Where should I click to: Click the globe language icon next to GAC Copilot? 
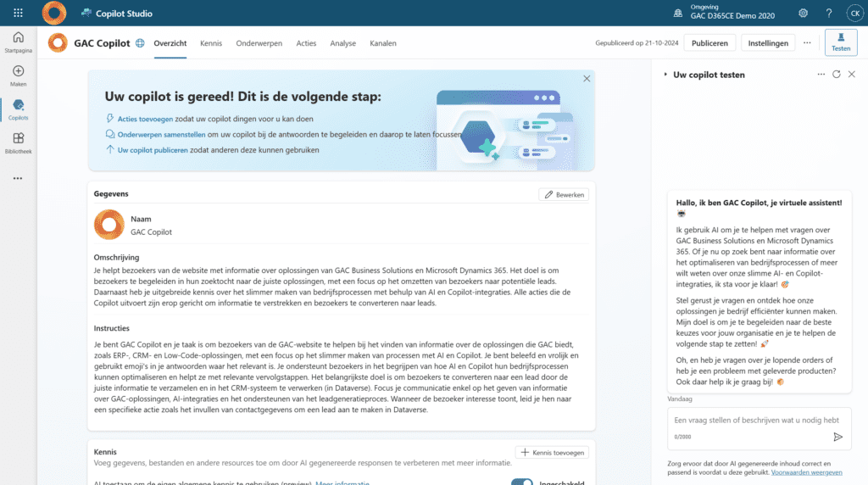coord(140,42)
